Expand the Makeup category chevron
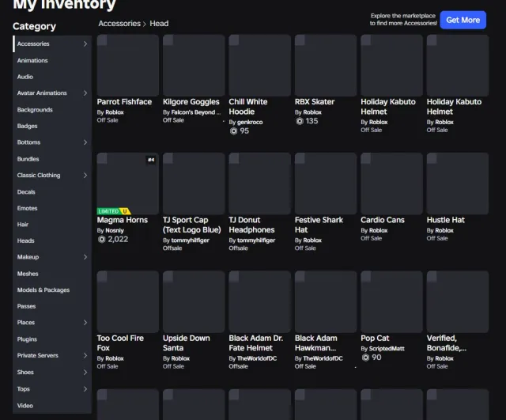This screenshot has width=506, height=420. click(x=85, y=257)
